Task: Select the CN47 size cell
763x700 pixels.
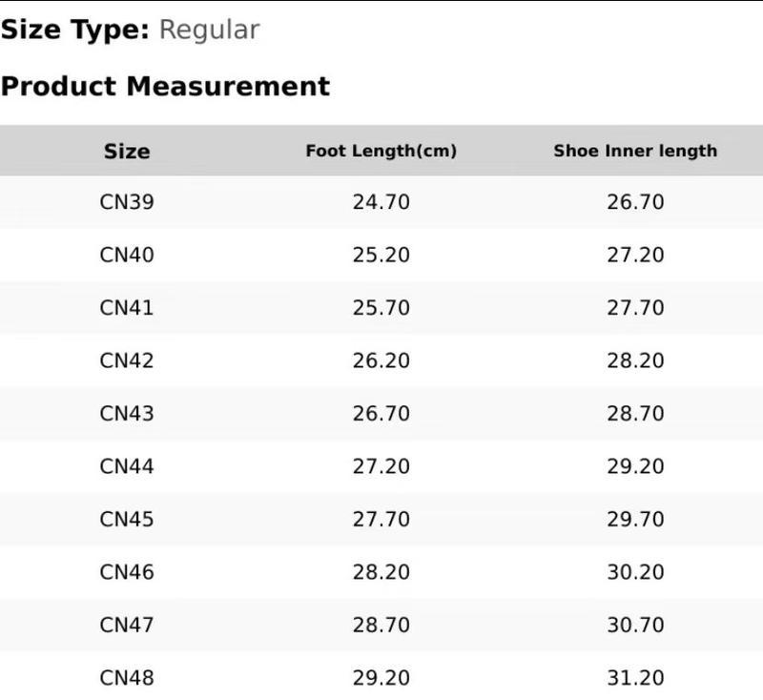Action: pos(127,625)
